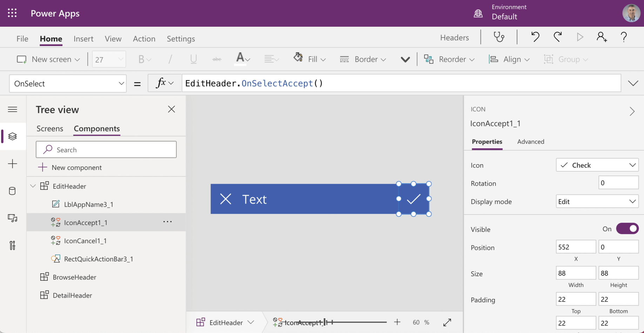644x333 pixels.
Task: Open the Advanced properties tab
Action: tap(530, 142)
